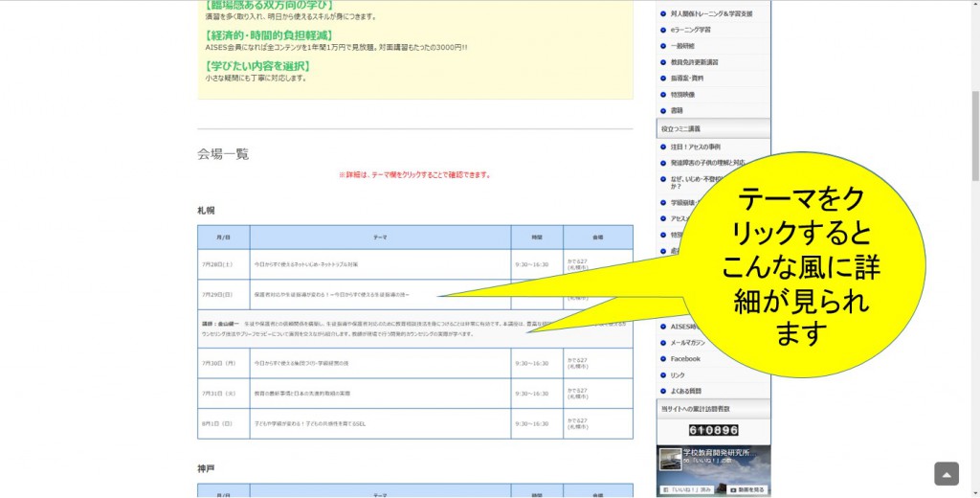Screen dimensions: 980x498
Task: Expand theme 子どもや学級が変わる！子どもの共感性を育てるSEL
Action: pos(309,423)
